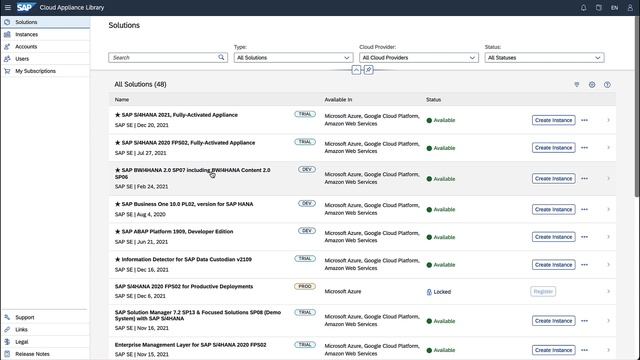Open Release Notes in sidebar

point(45,354)
